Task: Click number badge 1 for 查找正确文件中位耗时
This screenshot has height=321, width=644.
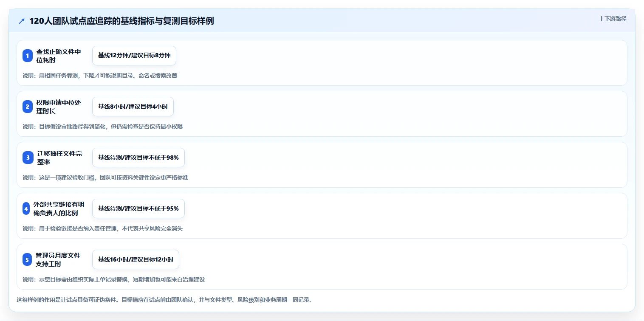Action: (x=28, y=56)
